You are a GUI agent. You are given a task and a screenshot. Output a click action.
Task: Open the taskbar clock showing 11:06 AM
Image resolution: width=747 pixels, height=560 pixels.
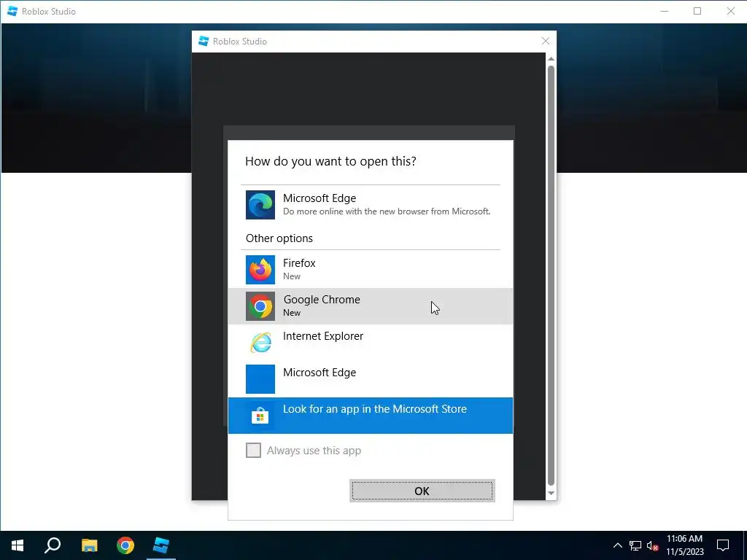684,545
